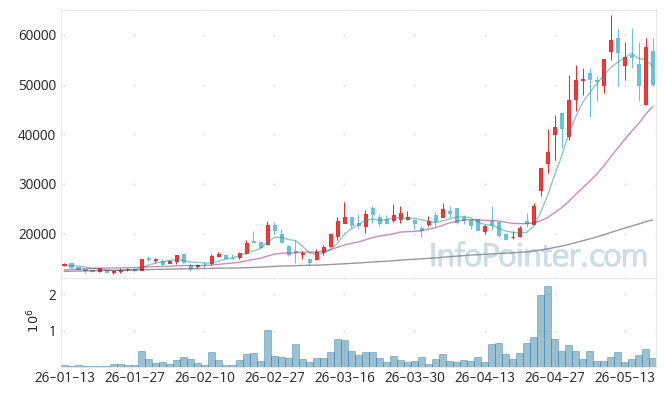The image size is (665, 396).
Task: Click the 50000 price axis label
Action: tap(37, 85)
